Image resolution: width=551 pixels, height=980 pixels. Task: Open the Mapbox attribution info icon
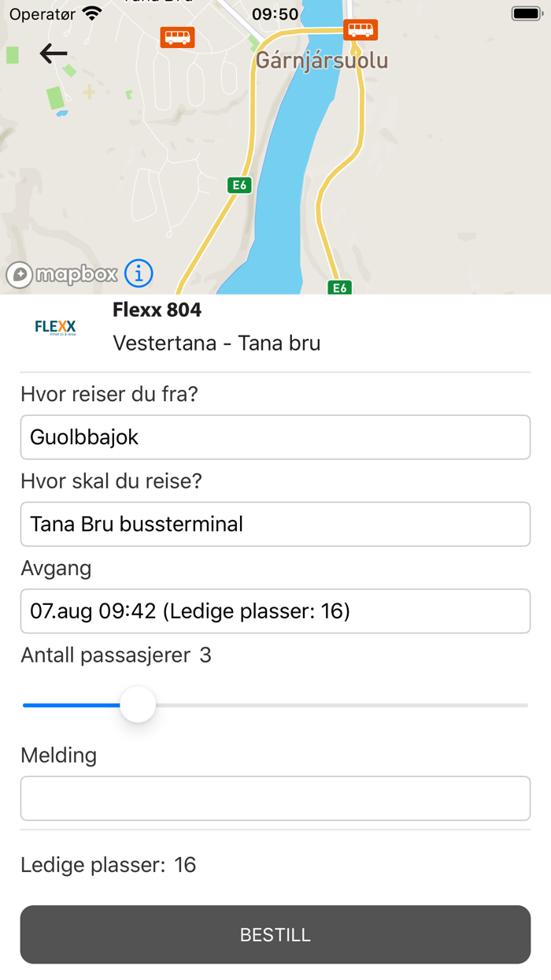point(139,274)
